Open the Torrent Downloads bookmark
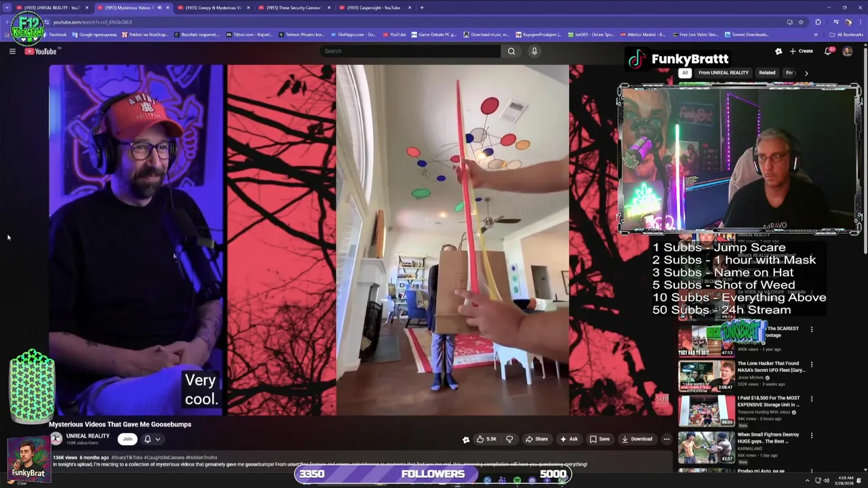The height and width of the screenshot is (488, 868). [747, 35]
